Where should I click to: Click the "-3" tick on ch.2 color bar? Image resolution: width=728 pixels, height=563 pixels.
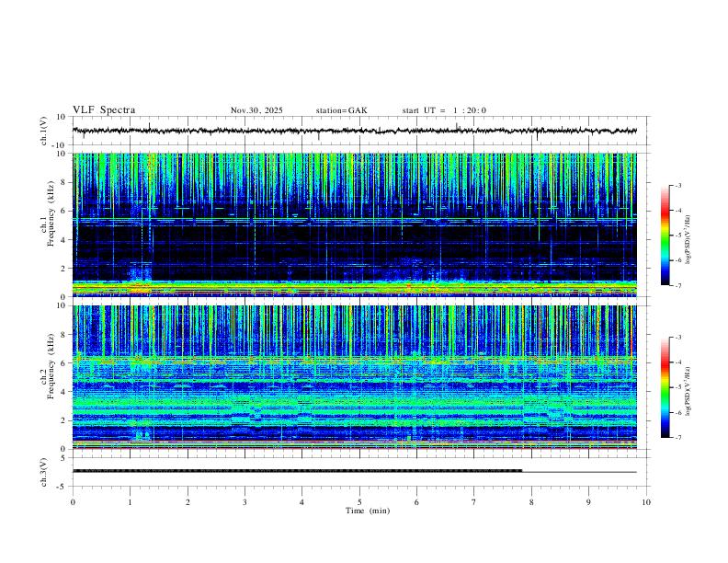coord(678,338)
